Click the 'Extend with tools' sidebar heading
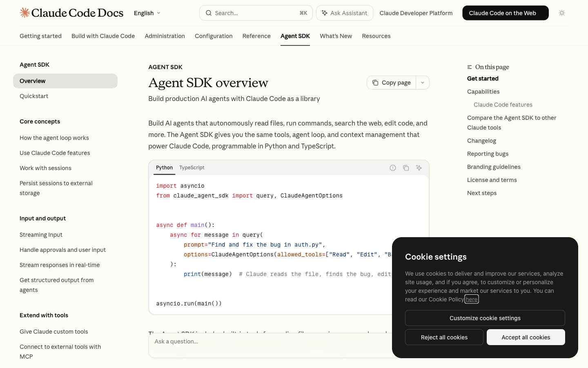 tap(44, 315)
